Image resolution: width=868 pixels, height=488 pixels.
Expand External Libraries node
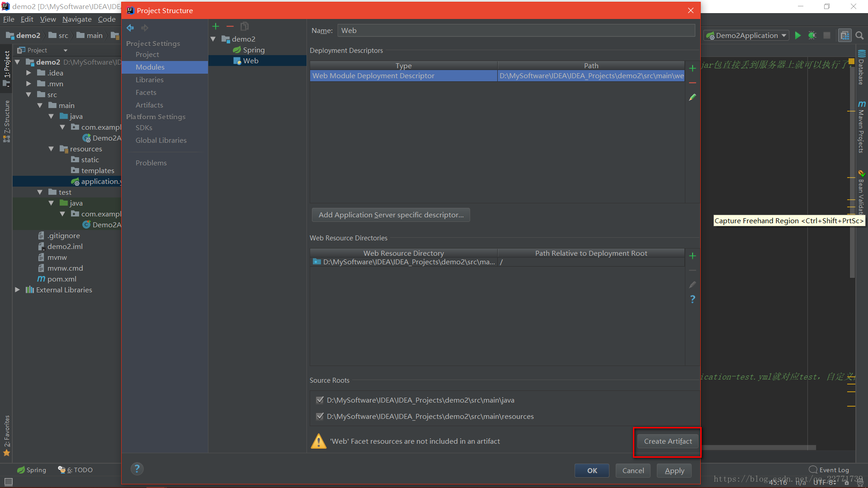pos(17,290)
